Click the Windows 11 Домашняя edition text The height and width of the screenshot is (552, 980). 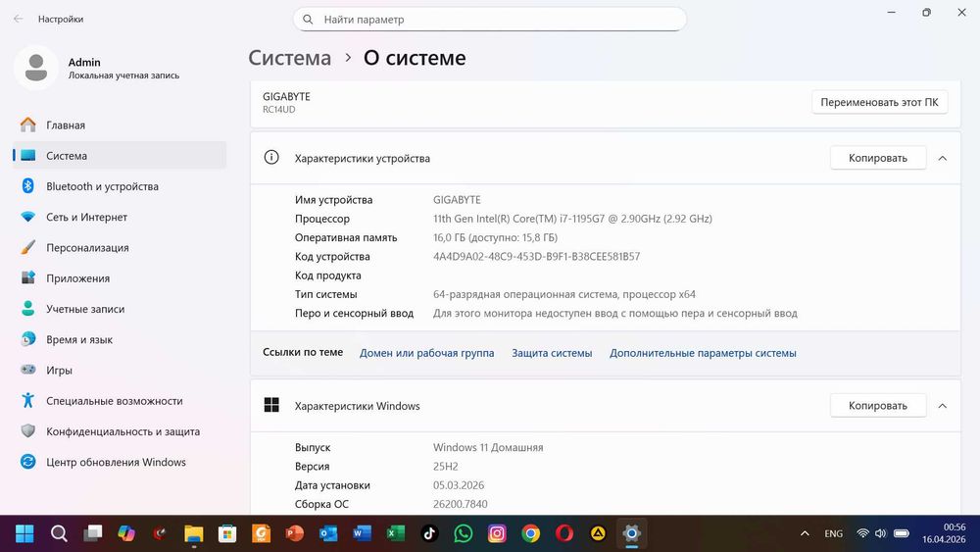point(488,448)
